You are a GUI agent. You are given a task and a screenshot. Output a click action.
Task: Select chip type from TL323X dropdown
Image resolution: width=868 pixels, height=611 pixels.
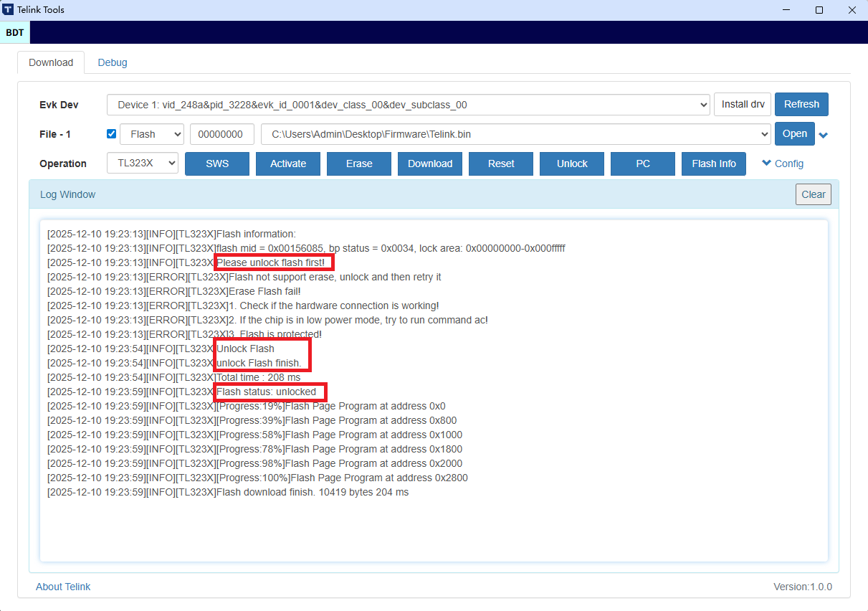pos(143,164)
